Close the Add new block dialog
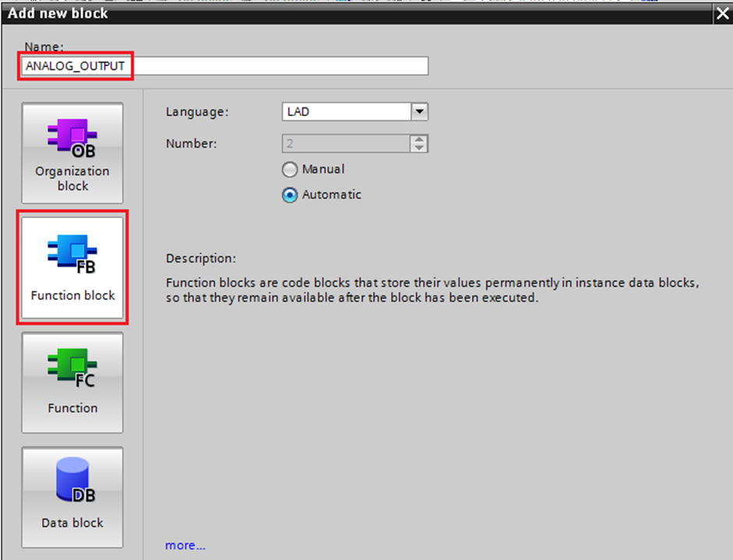The image size is (733, 560). tap(721, 13)
